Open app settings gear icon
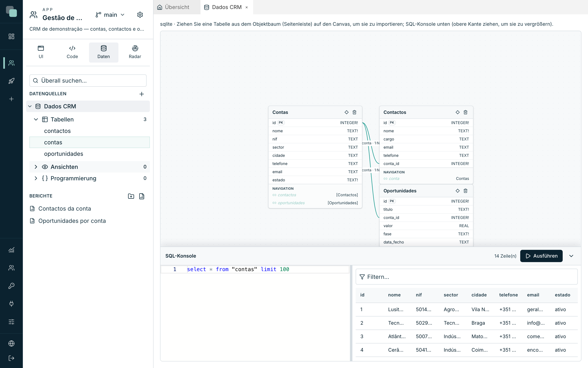This screenshot has height=368, width=588. click(140, 15)
